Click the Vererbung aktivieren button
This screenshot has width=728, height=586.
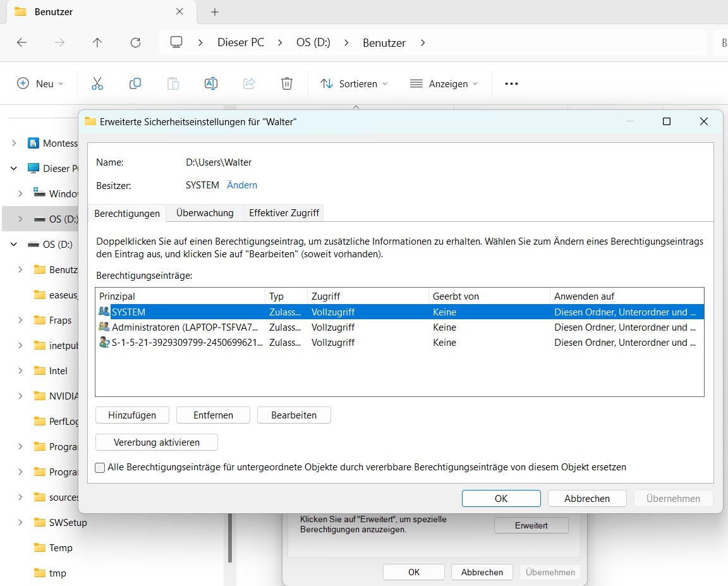point(157,442)
